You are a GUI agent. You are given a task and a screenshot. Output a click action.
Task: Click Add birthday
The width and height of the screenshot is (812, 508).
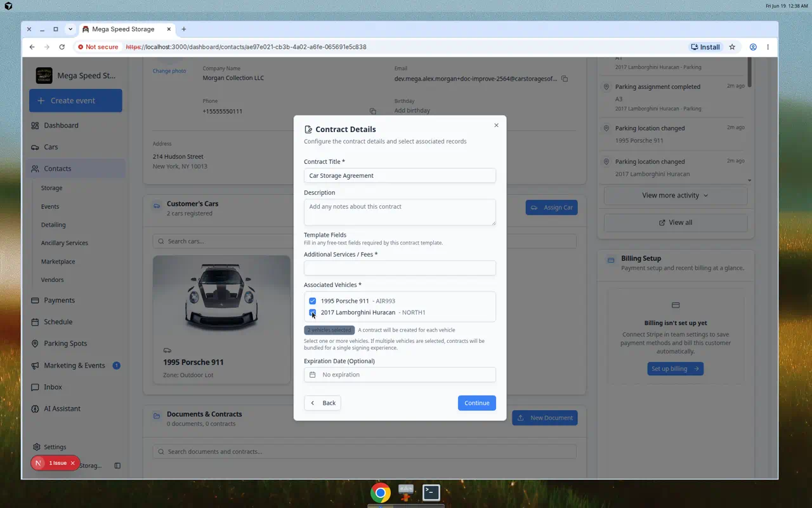coord(412,110)
